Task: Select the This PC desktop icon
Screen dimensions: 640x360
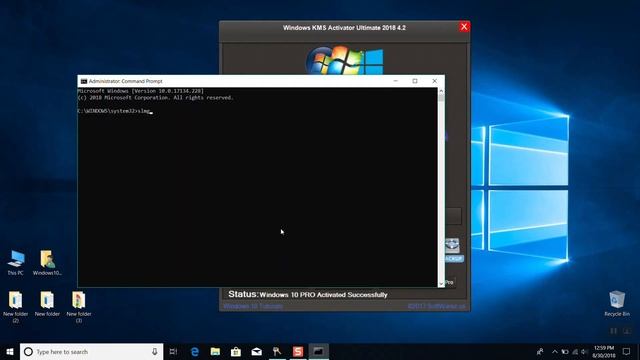Action: point(16,262)
